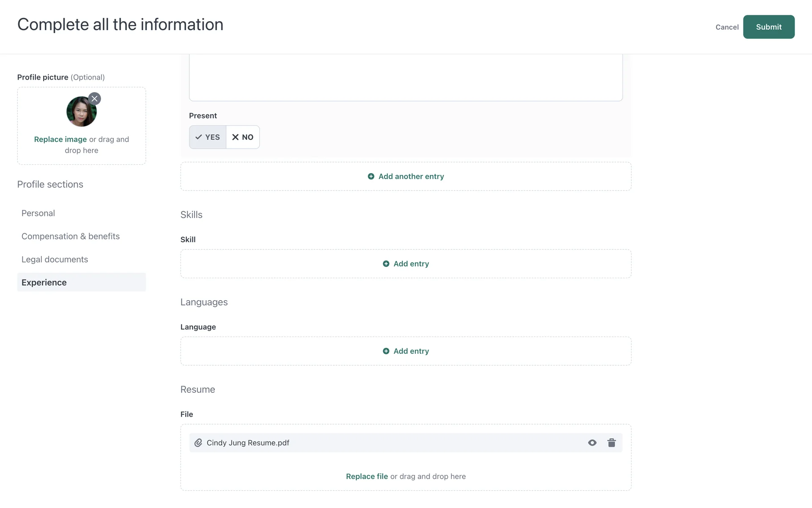The height and width of the screenshot is (508, 812).
Task: Delete resume file with trash icon
Action: [612, 443]
